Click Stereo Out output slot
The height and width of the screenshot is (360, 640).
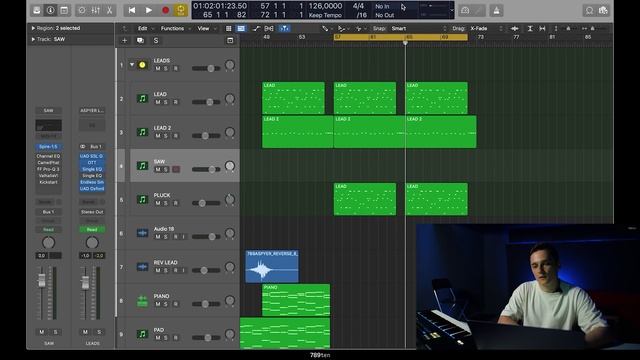(x=92, y=212)
